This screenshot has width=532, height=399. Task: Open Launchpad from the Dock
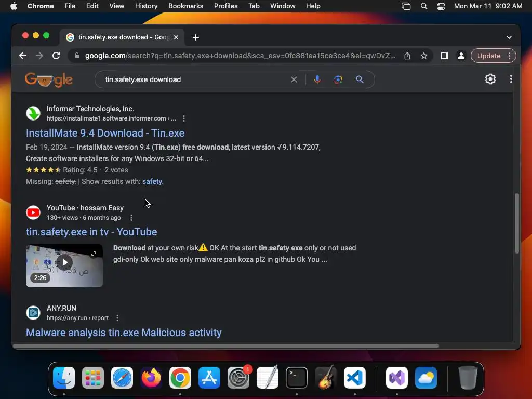tap(93, 378)
